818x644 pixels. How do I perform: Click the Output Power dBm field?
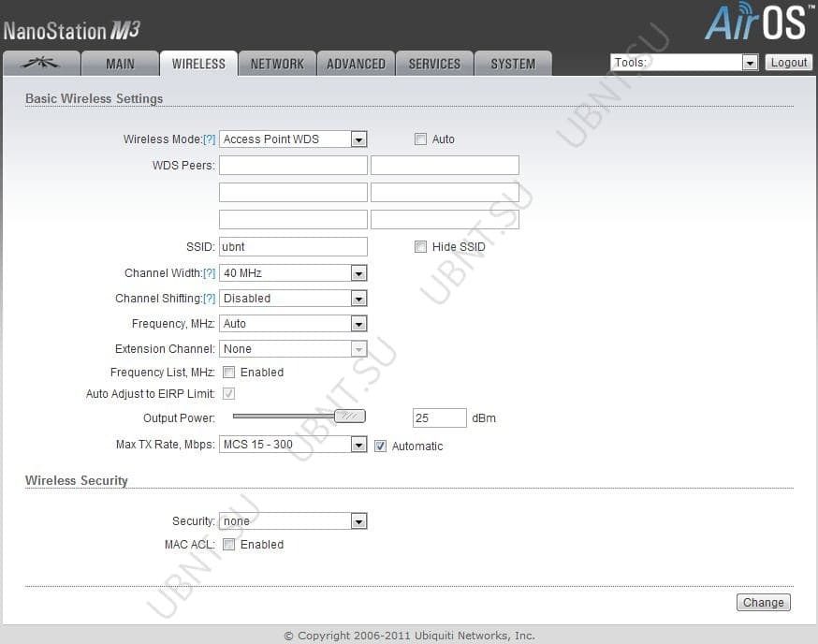439,418
